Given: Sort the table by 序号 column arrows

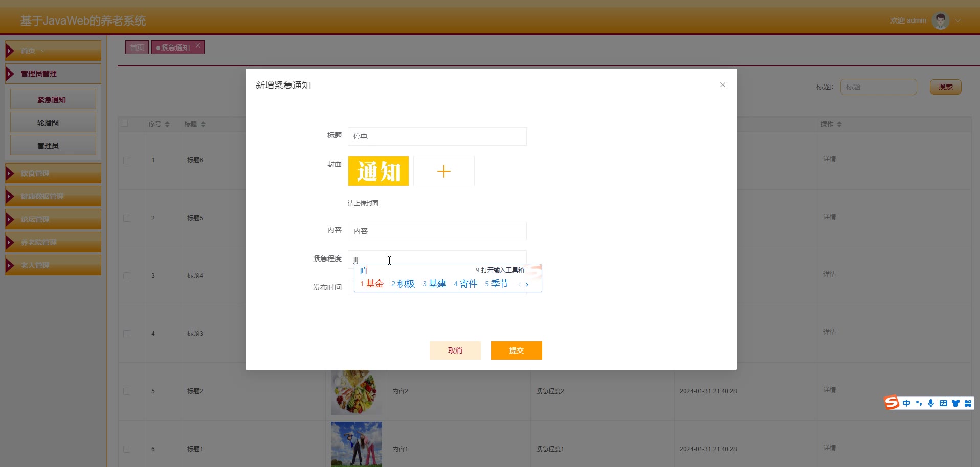Looking at the screenshot, I should (x=167, y=124).
